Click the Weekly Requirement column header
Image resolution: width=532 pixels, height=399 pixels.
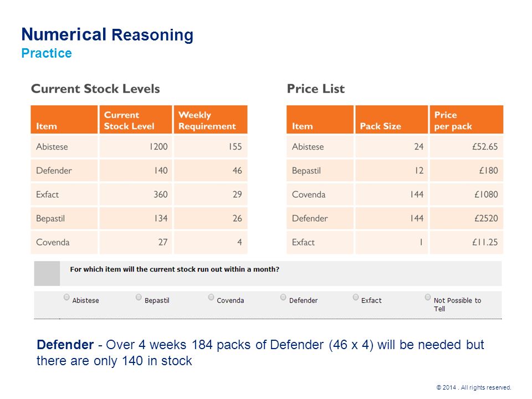point(211,120)
